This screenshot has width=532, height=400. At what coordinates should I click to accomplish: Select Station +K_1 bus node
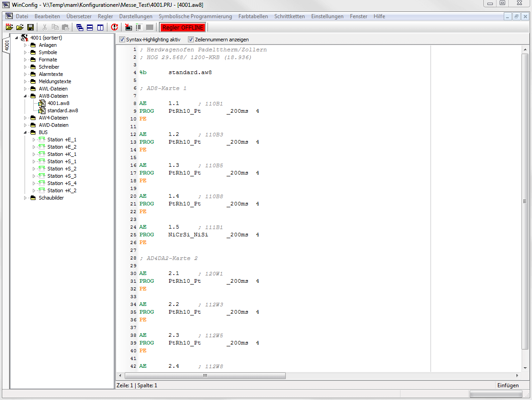click(62, 154)
